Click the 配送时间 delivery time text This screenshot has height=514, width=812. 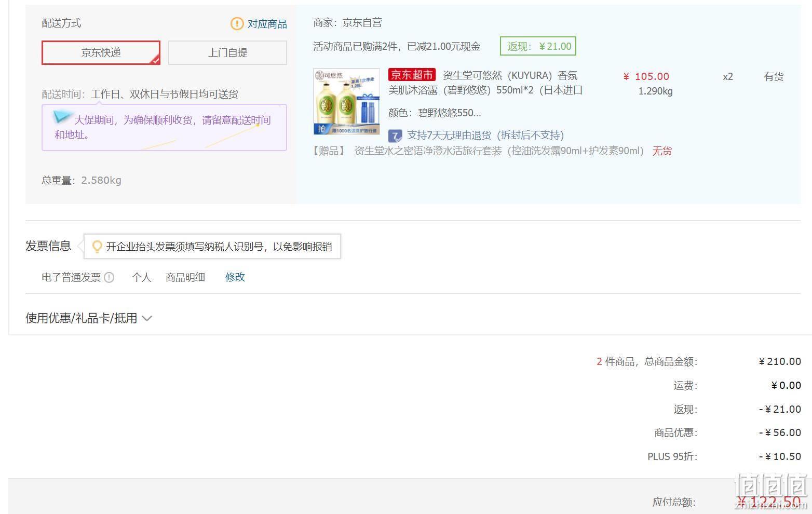click(140, 94)
